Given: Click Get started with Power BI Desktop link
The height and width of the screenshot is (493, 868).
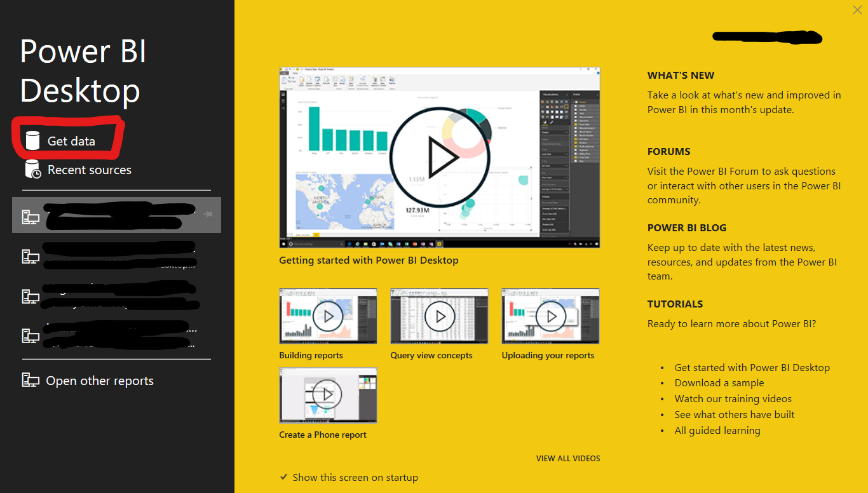Looking at the screenshot, I should point(752,367).
